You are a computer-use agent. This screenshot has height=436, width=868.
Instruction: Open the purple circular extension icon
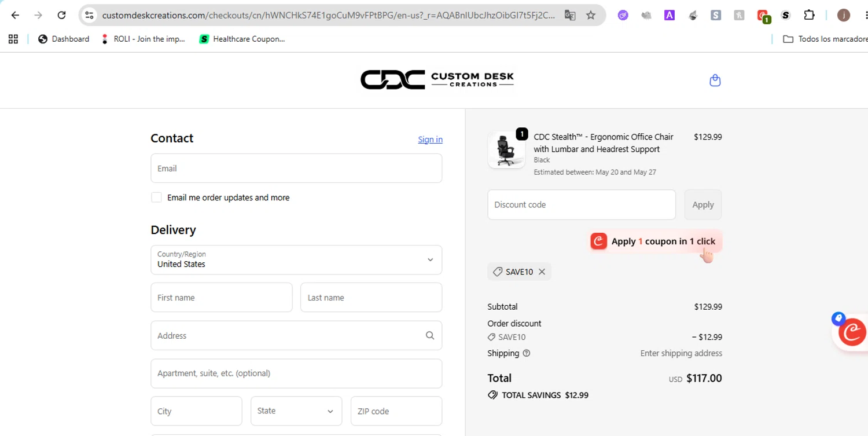(x=623, y=16)
